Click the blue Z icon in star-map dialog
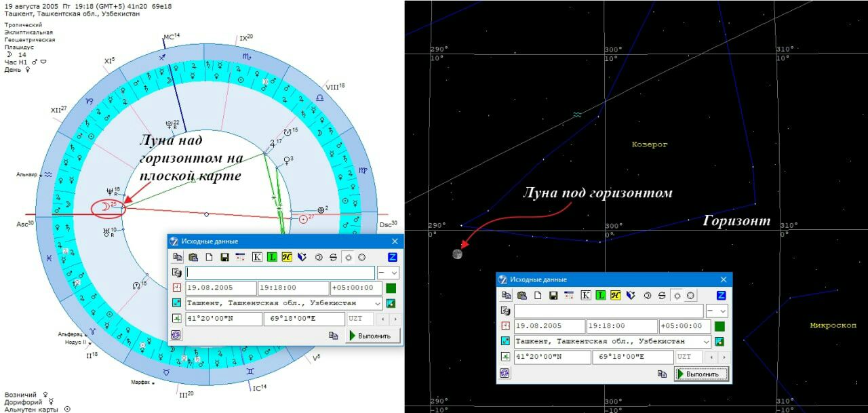Image resolution: width=868 pixels, height=413 pixels. 721,295
